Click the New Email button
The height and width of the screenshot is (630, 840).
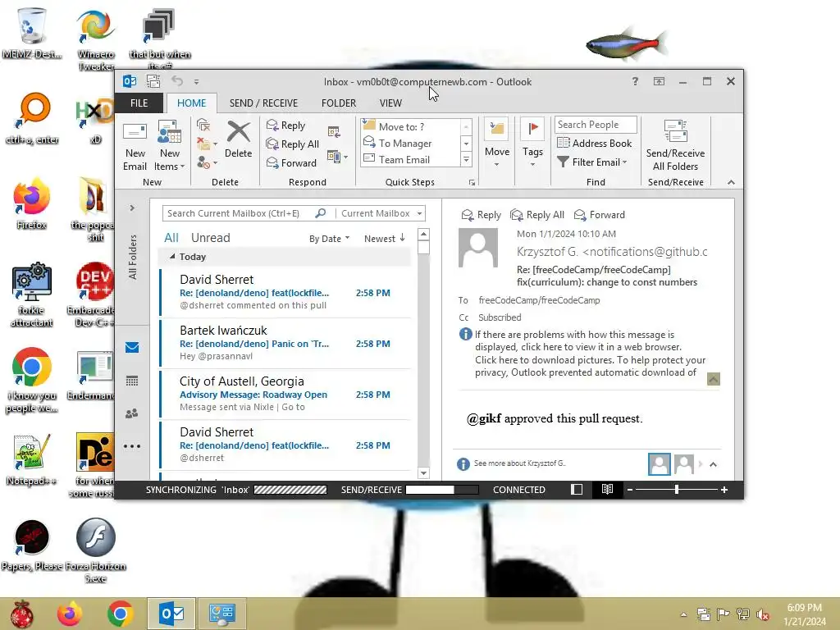[x=135, y=146]
